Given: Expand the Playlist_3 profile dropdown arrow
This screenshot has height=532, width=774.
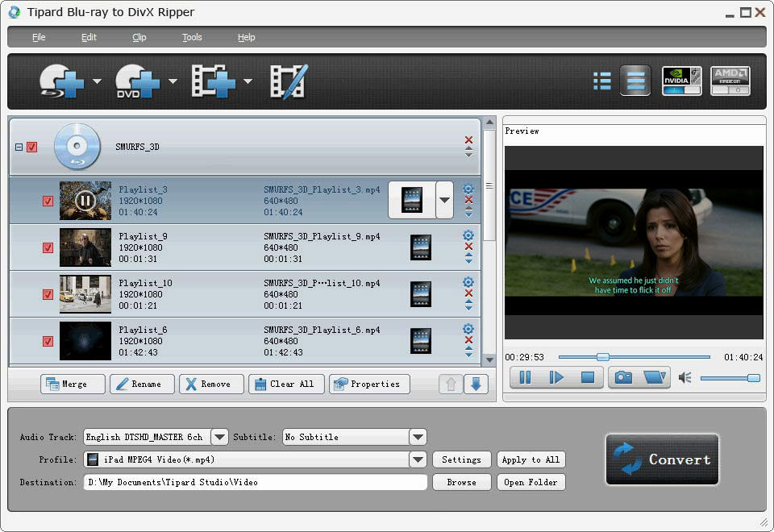Looking at the screenshot, I should [x=444, y=200].
